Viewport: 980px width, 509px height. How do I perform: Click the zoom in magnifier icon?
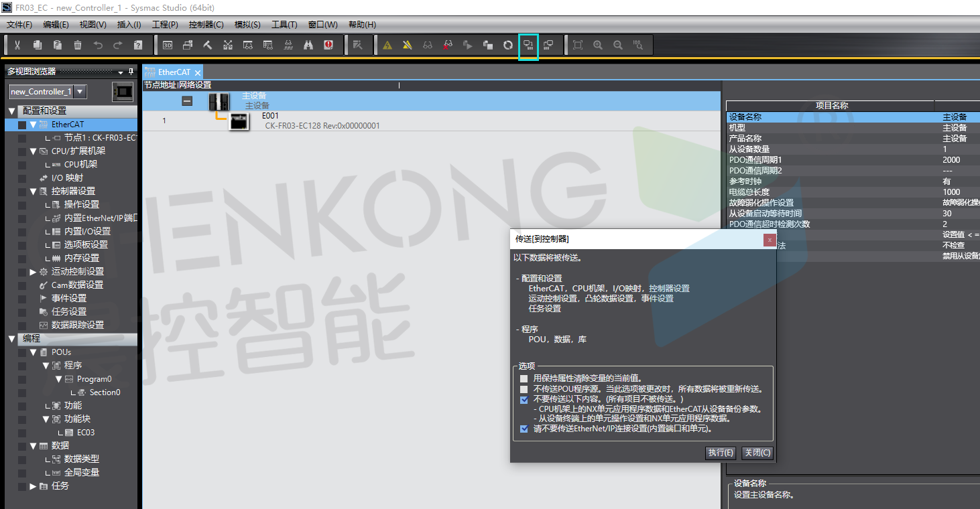click(598, 45)
